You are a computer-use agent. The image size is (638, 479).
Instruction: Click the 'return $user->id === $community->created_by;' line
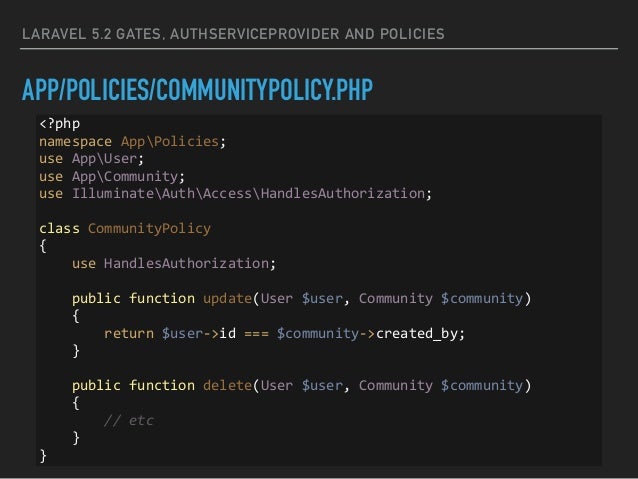pyautogui.click(x=284, y=333)
